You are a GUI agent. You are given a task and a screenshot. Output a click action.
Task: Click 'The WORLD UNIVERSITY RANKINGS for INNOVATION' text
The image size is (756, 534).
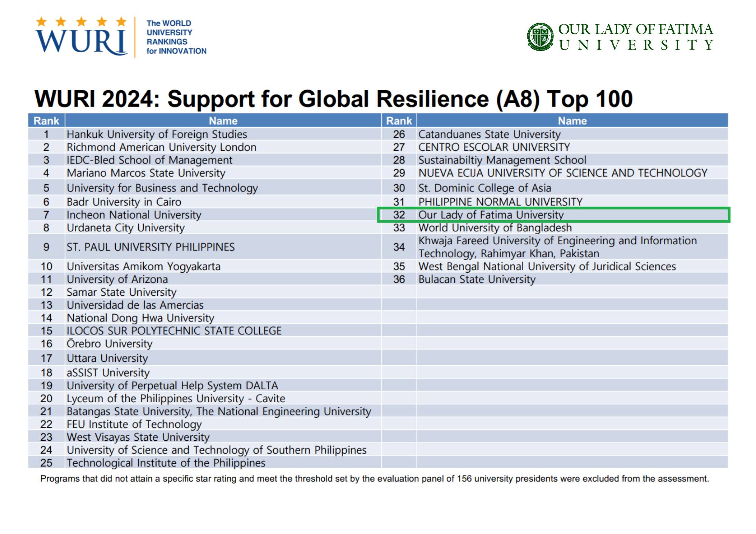[x=177, y=37]
